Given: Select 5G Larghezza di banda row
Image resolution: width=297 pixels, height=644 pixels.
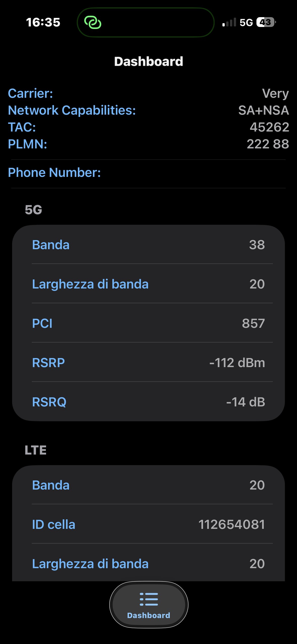Looking at the screenshot, I should pos(149,284).
